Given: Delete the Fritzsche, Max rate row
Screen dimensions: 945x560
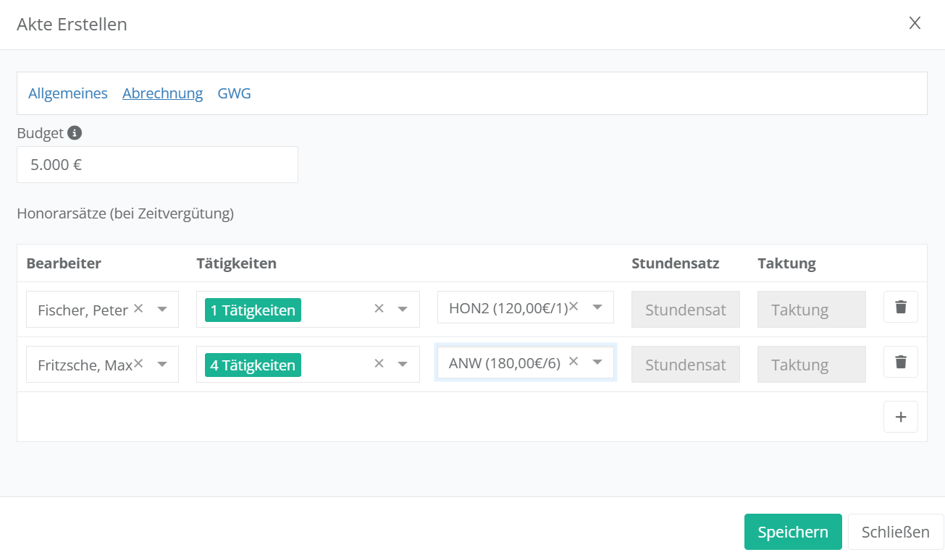Looking at the screenshot, I should (900, 362).
